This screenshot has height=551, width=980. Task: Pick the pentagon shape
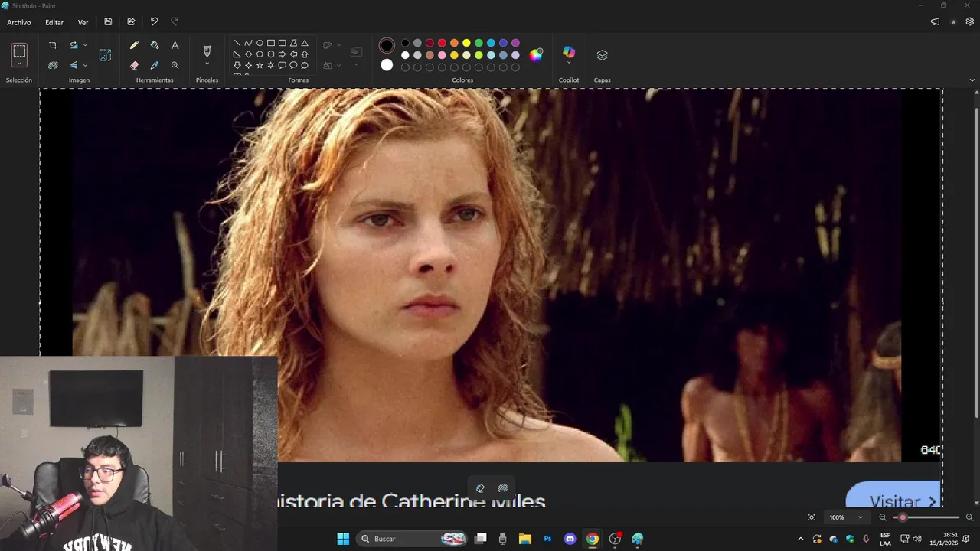click(260, 54)
